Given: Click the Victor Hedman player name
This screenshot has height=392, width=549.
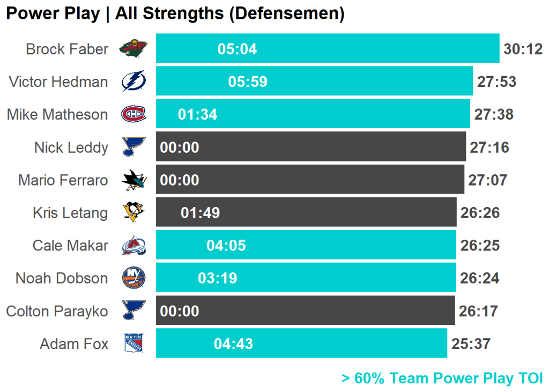Looking at the screenshot, I should click(58, 82).
